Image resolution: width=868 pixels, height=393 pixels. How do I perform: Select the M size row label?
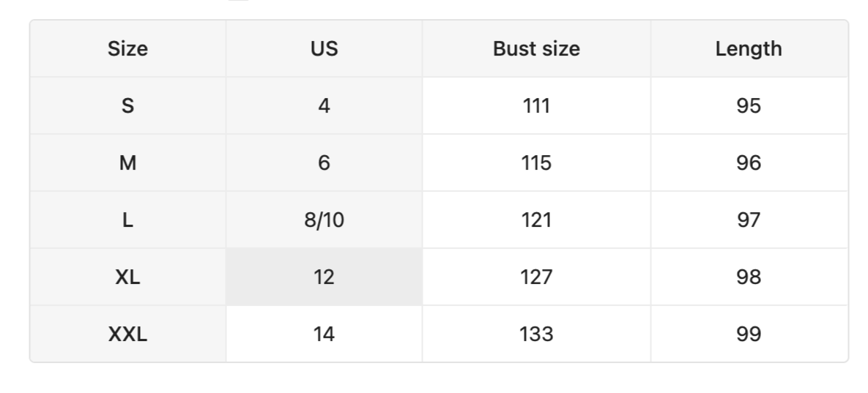pyautogui.click(x=127, y=163)
